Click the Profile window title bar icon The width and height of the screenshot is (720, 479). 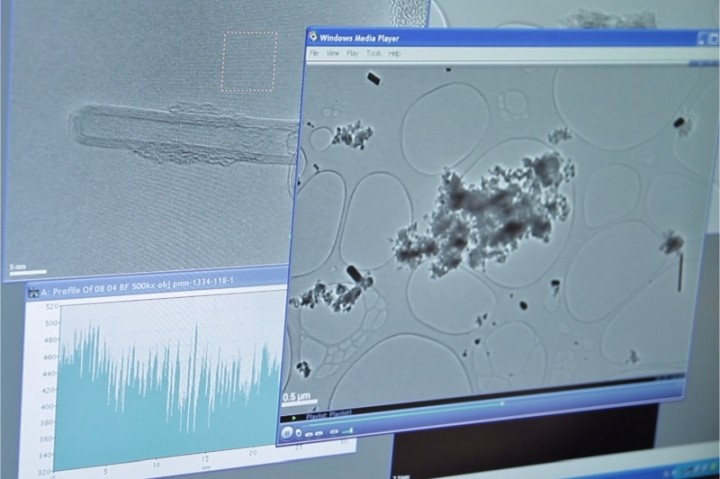pyautogui.click(x=33, y=293)
